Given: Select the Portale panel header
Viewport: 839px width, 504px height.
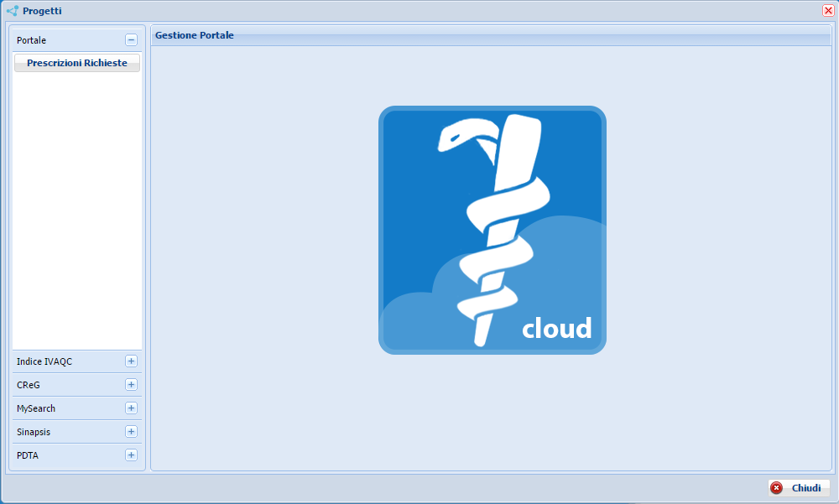Looking at the screenshot, I should click(77, 40).
